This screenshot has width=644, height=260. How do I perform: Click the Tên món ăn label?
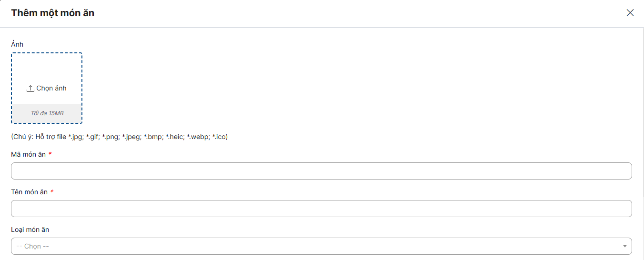pos(29,192)
